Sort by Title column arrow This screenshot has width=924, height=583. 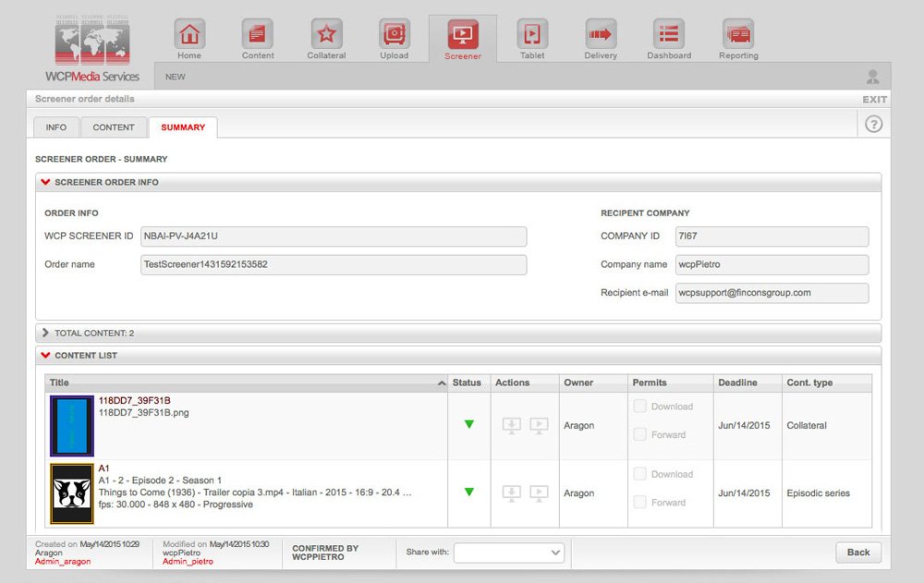pos(442,383)
